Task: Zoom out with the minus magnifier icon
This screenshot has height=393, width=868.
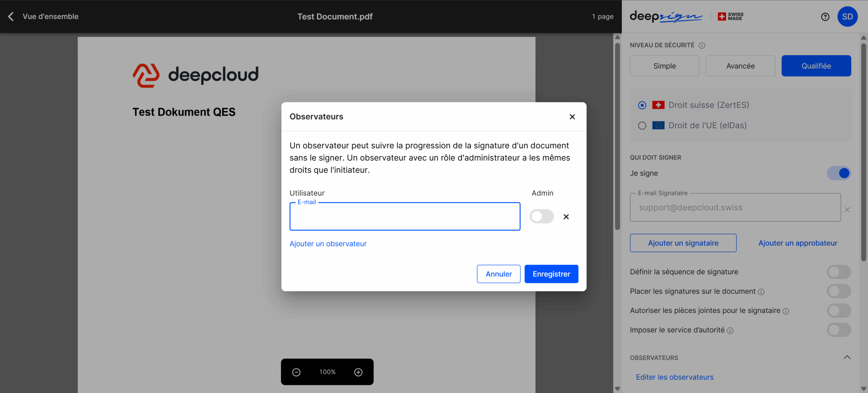Action: coord(296,372)
